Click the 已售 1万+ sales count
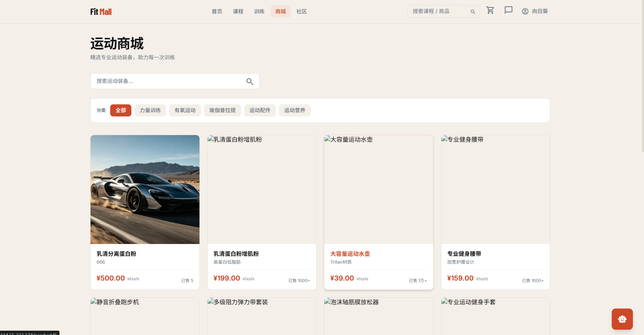This screenshot has height=335, width=644. (x=418, y=281)
